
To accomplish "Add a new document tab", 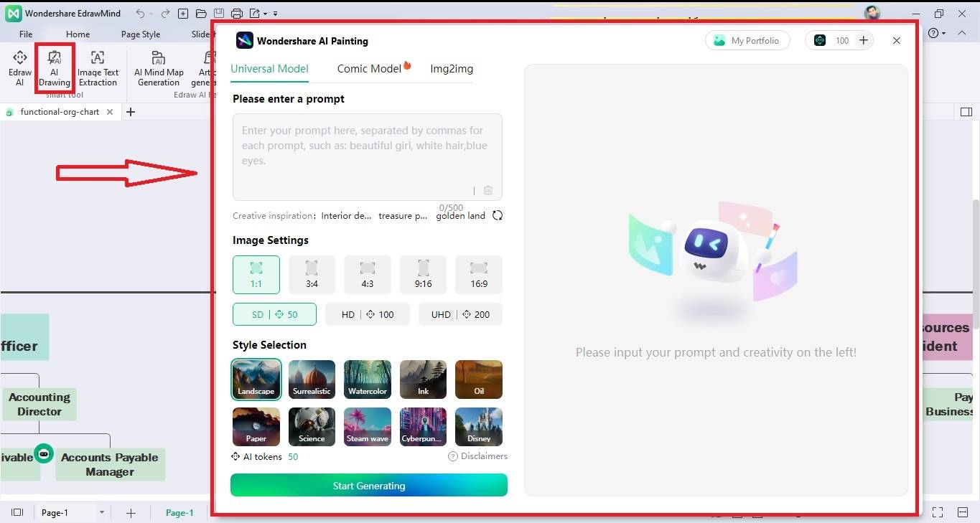I will [x=131, y=112].
